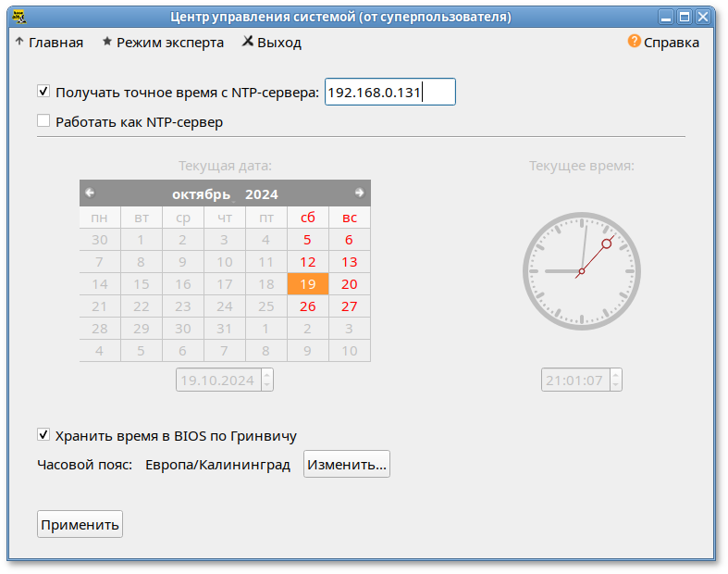Click the analog clock face
Screen dimensions: 728x574
point(582,271)
